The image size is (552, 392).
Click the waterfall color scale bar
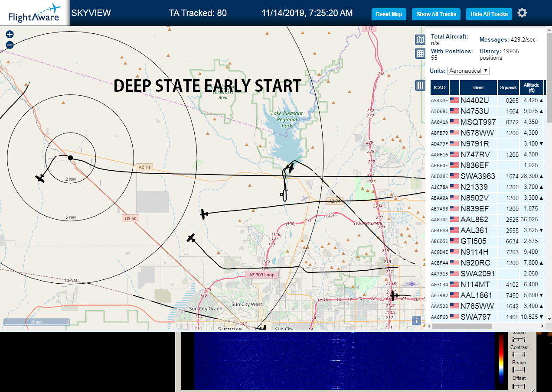pos(501,359)
